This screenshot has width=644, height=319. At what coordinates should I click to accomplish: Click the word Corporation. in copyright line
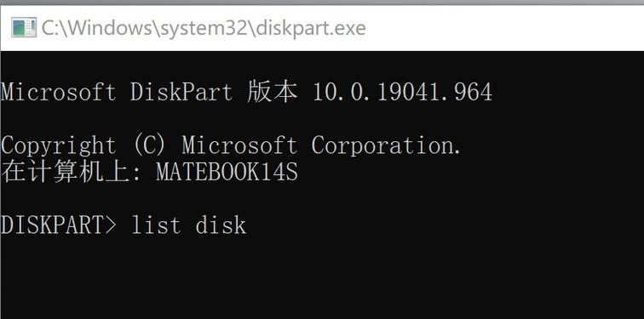tap(386, 146)
